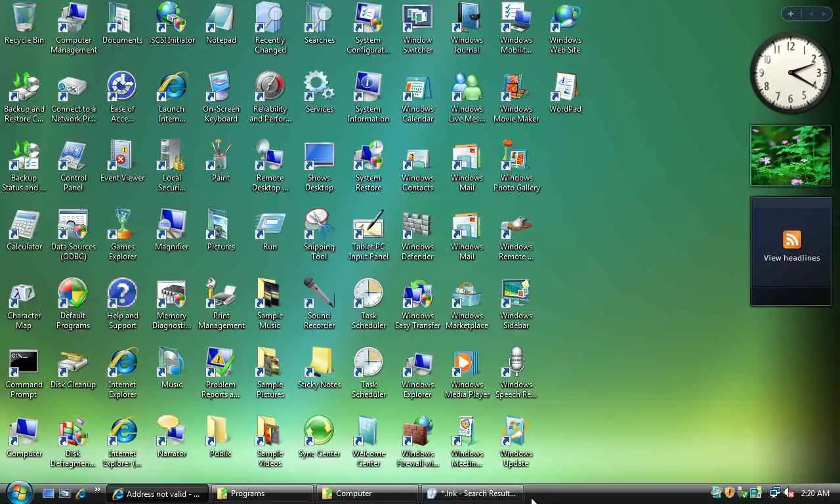Click Show Desktop in Quick Launch
The width and height of the screenshot is (840, 504).
(x=48, y=493)
